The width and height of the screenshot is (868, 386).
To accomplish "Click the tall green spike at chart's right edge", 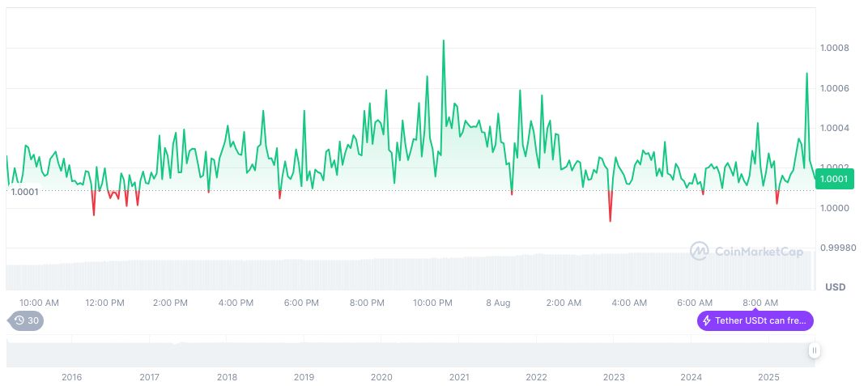I will [806, 74].
